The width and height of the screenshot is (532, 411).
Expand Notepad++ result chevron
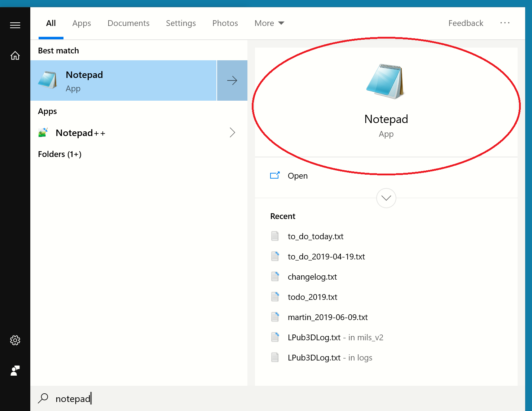point(232,132)
